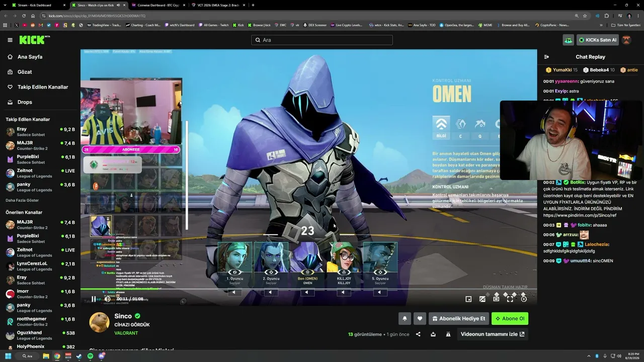The height and width of the screenshot is (362, 644).
Task: Pause the clip playback
Action: click(94, 299)
